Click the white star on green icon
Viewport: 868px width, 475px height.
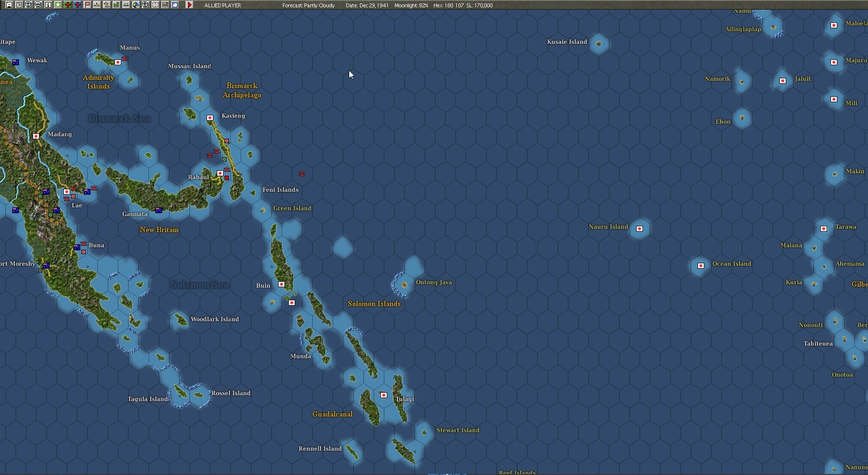click(58, 5)
